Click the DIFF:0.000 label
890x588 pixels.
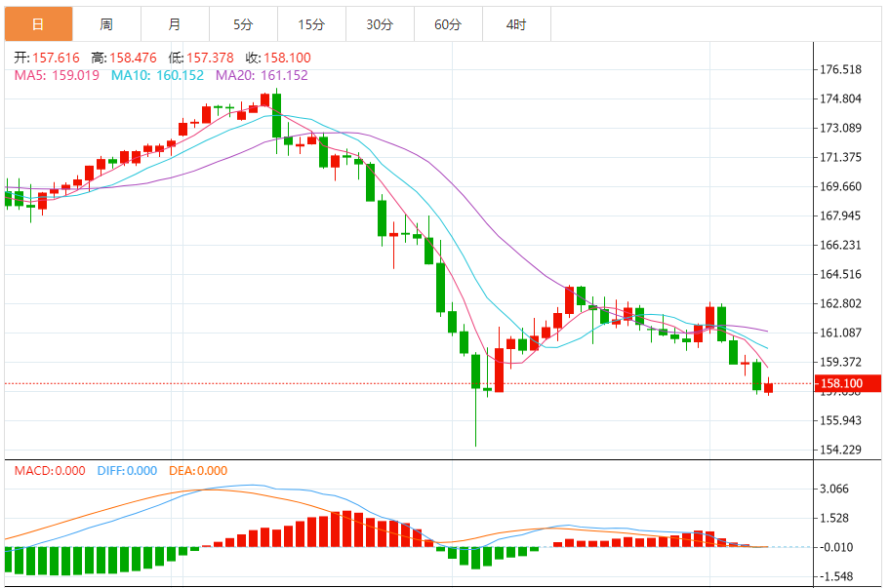[x=127, y=471]
